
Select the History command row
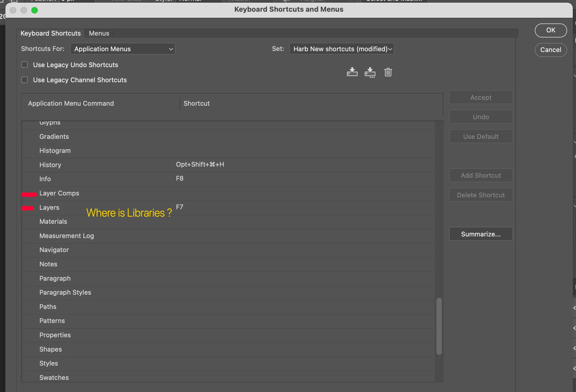coord(50,165)
